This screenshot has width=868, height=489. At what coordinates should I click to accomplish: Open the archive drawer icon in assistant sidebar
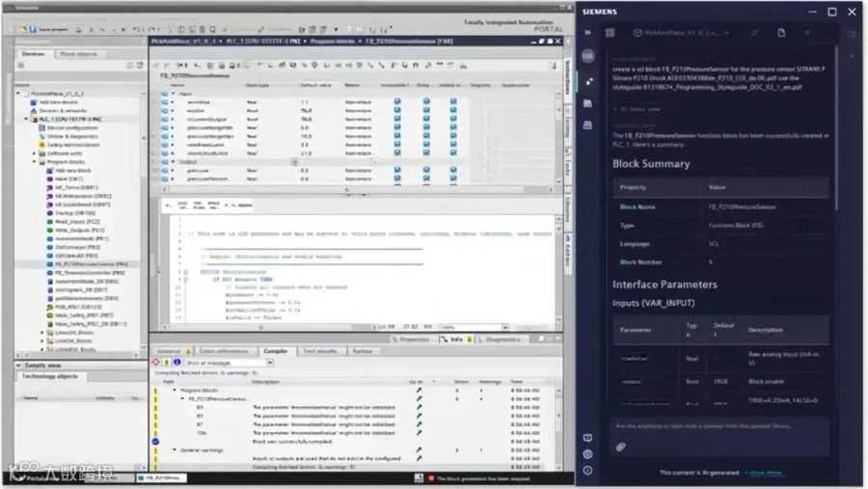[x=588, y=125]
